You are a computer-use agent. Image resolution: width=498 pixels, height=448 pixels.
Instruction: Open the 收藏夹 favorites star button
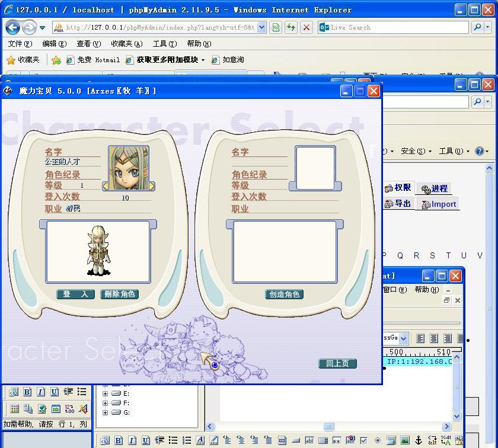[23, 60]
